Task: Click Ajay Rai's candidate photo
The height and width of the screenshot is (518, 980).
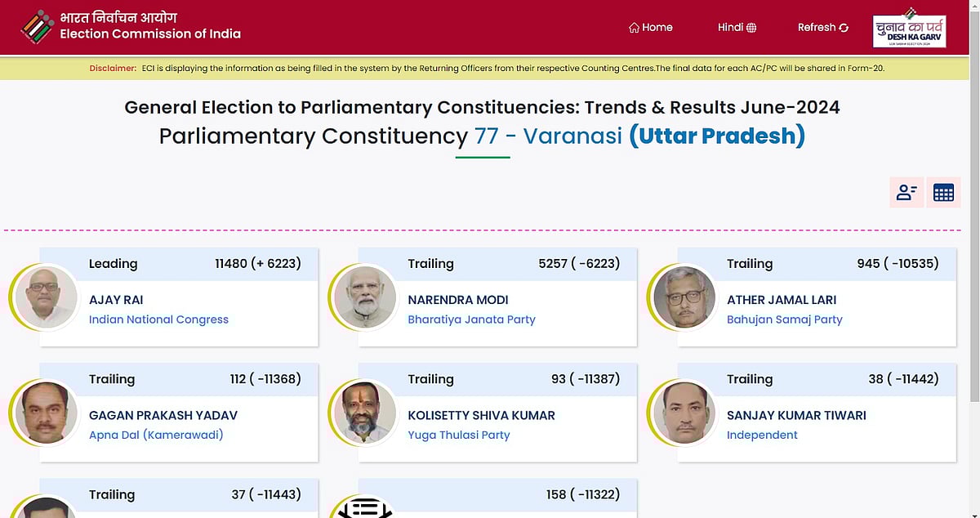Action: point(47,297)
